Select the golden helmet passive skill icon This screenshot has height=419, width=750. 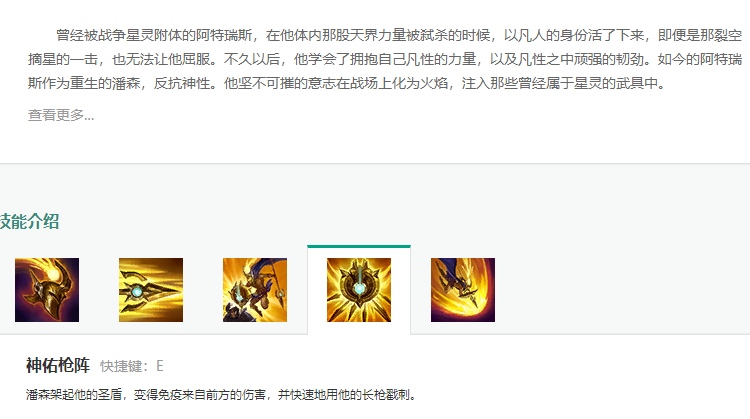click(47, 290)
